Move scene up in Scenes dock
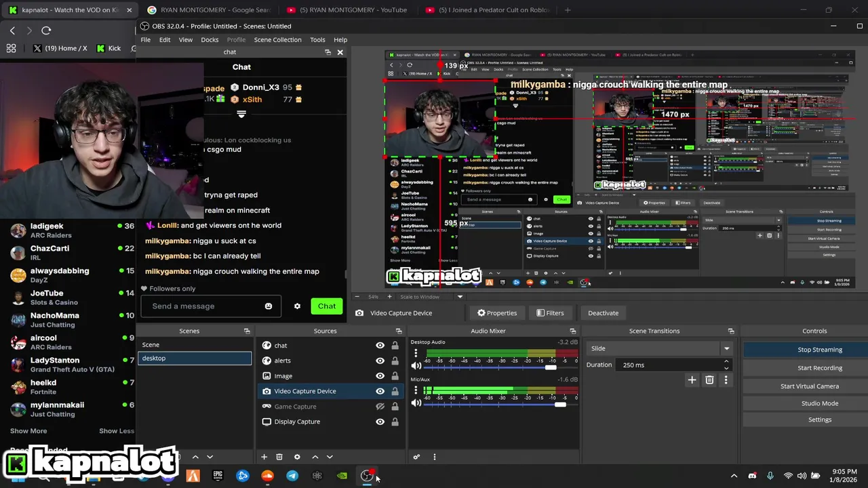 [195, 457]
